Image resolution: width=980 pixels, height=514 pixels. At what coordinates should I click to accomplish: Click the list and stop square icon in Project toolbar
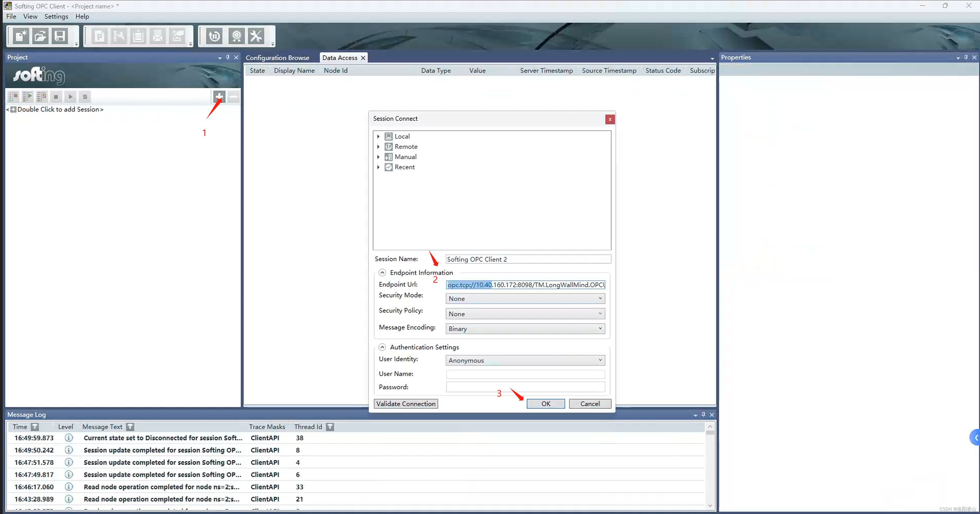(x=13, y=97)
